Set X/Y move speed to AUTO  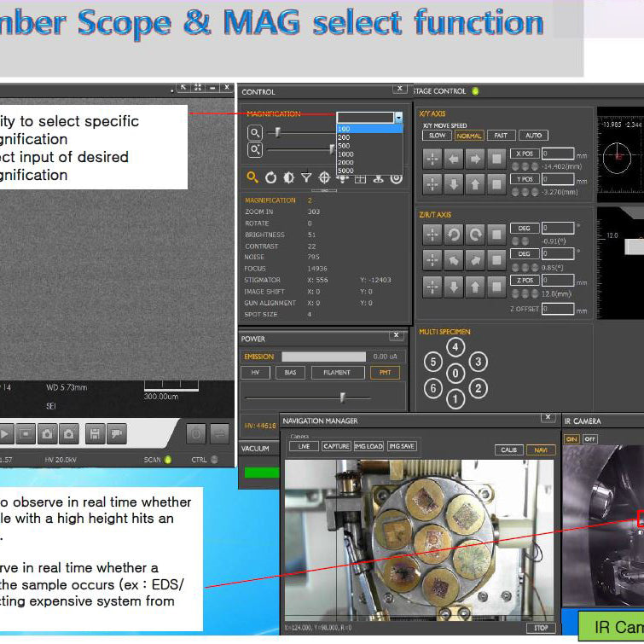[x=533, y=135]
